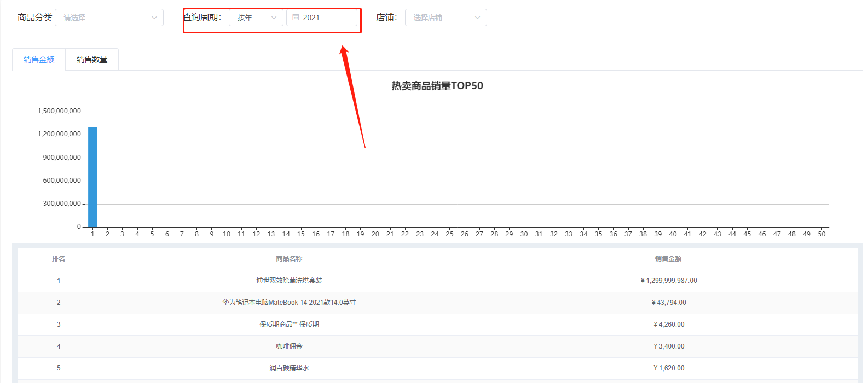Click the amount ¥3,400.00
This screenshot has width=868, height=383.
coord(669,346)
